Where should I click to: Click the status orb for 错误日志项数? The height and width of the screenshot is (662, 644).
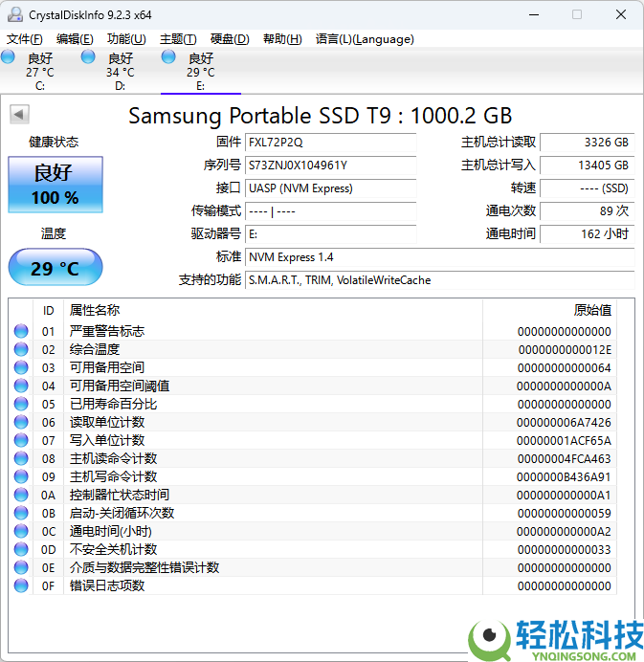[21, 585]
